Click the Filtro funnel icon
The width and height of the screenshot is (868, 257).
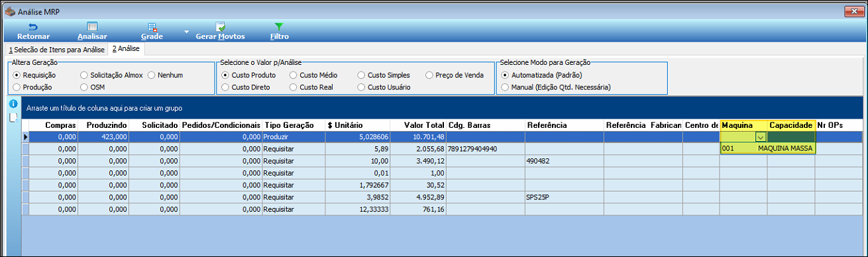coord(279,27)
